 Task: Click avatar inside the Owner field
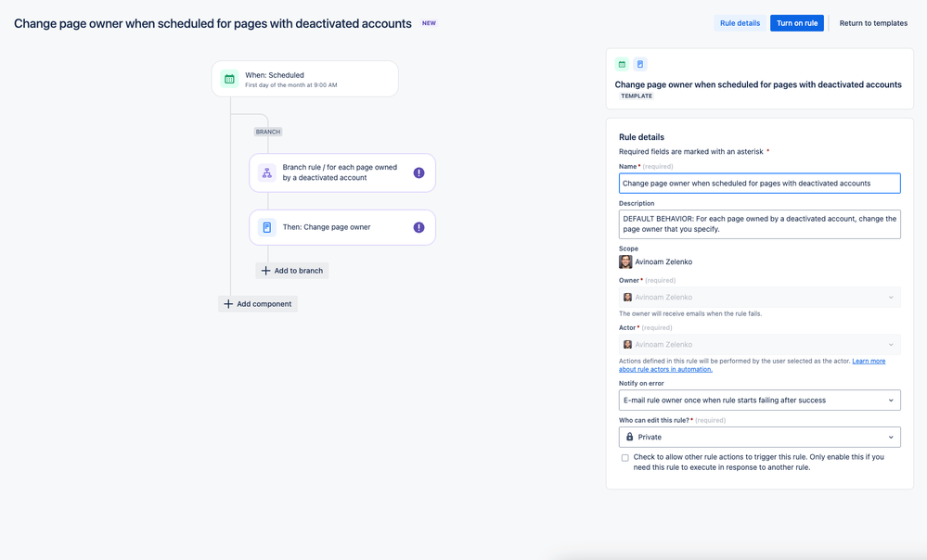[x=628, y=297]
